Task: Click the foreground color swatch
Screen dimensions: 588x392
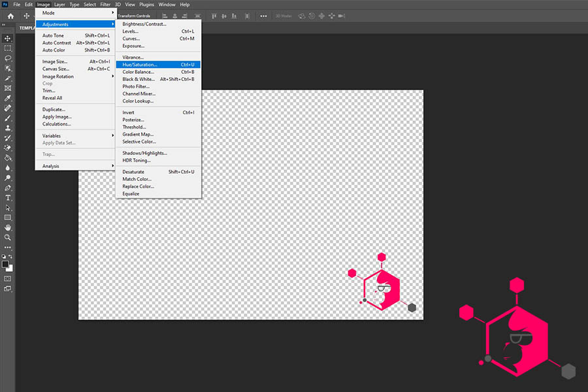Action: click(5, 264)
